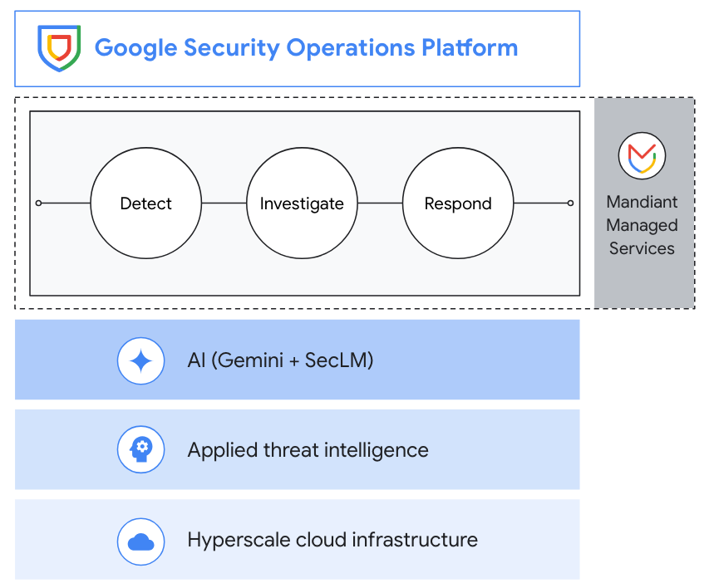Select the Applied threat intelligence head icon

[140, 449]
